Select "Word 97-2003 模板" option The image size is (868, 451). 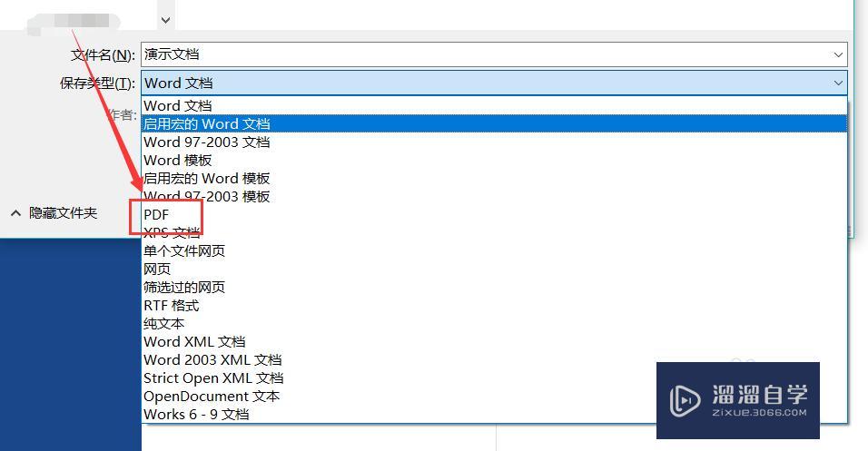coord(494,196)
